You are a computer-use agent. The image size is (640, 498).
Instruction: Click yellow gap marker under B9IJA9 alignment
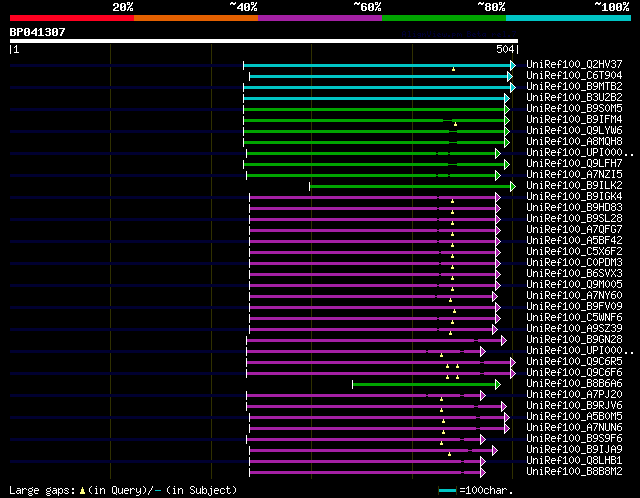[449, 454]
